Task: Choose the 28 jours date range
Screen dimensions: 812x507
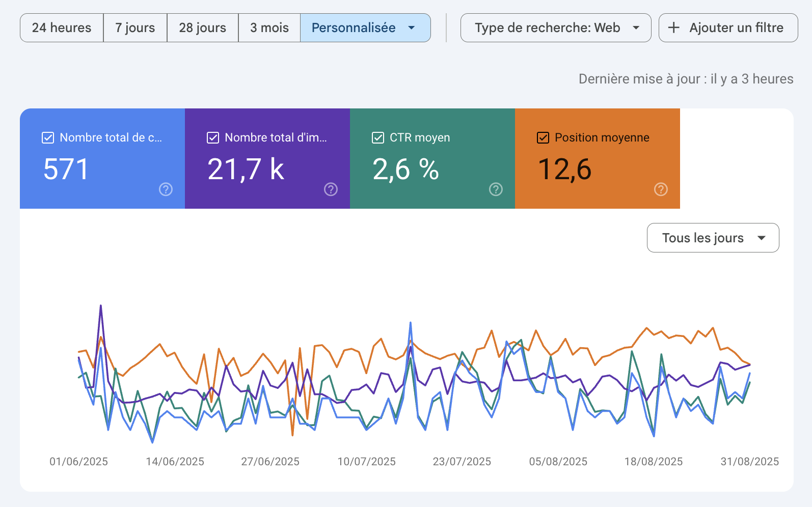Action: click(x=202, y=28)
